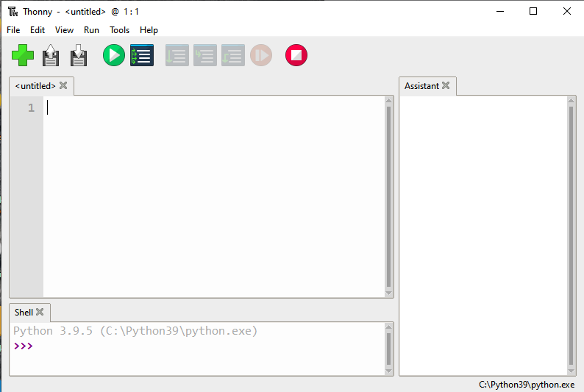
Task: Open the Help menu
Action: pyautogui.click(x=149, y=30)
